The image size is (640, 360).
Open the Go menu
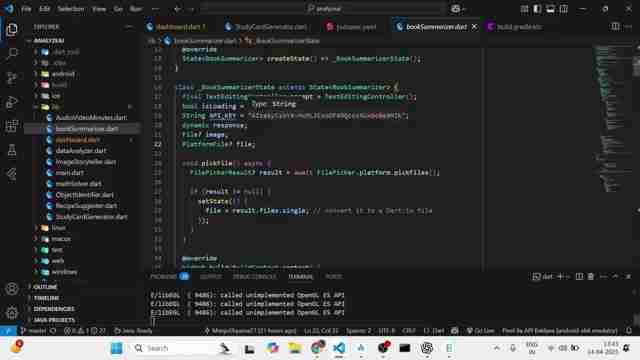tap(118, 9)
